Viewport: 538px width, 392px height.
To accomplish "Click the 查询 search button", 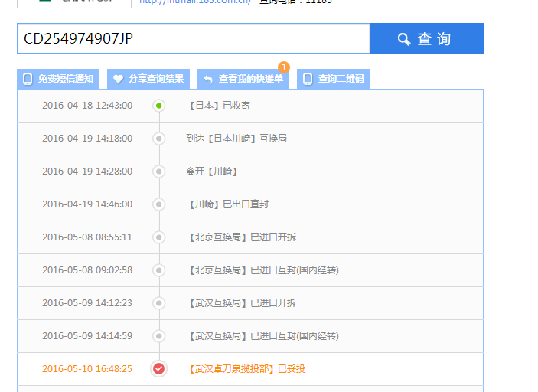I will click(426, 38).
